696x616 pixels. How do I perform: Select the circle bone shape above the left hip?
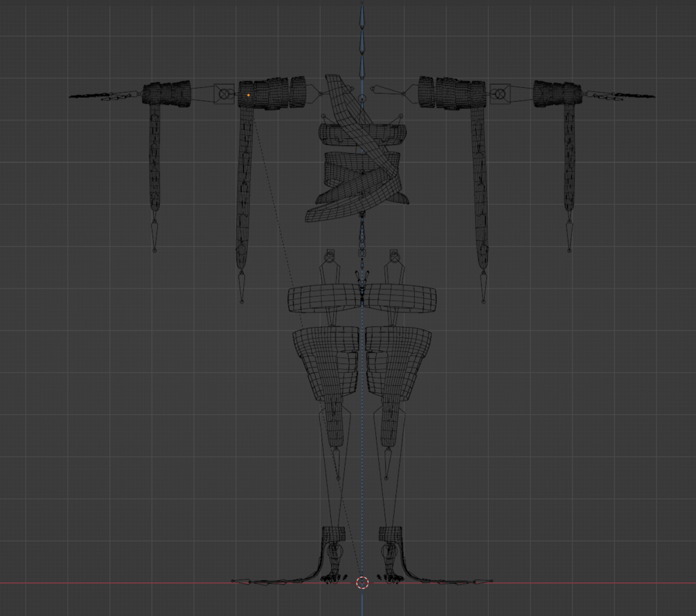point(330,256)
